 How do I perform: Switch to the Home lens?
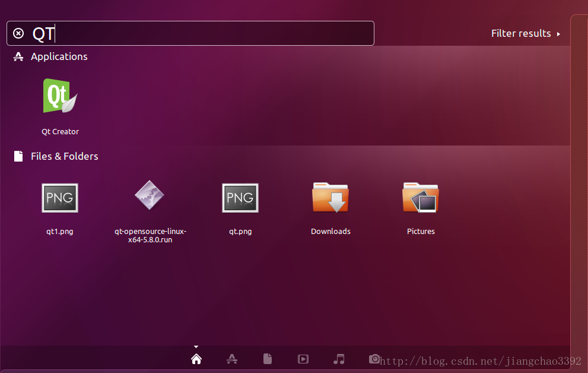click(x=196, y=359)
